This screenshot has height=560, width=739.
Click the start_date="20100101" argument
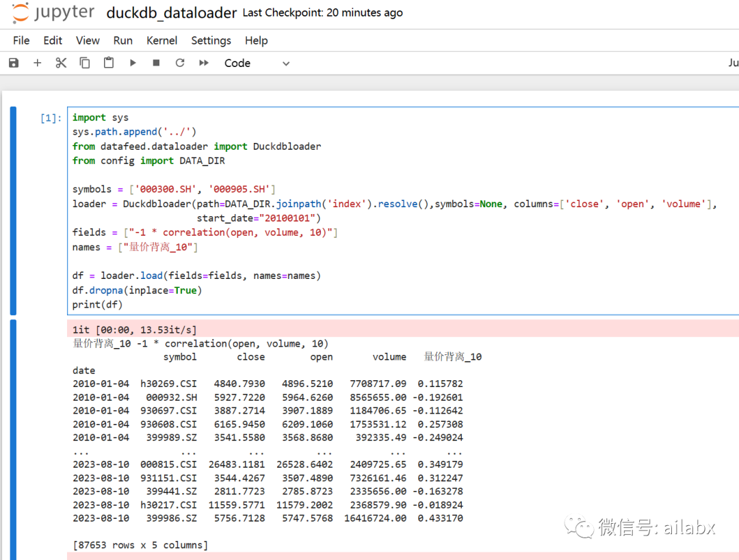[256, 218]
